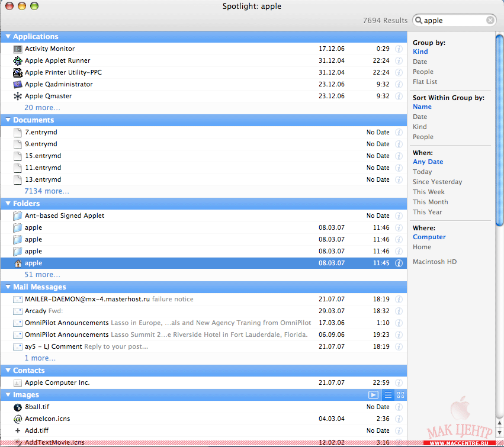
Task: Filter results to Since Yesterday
Action: 438,182
